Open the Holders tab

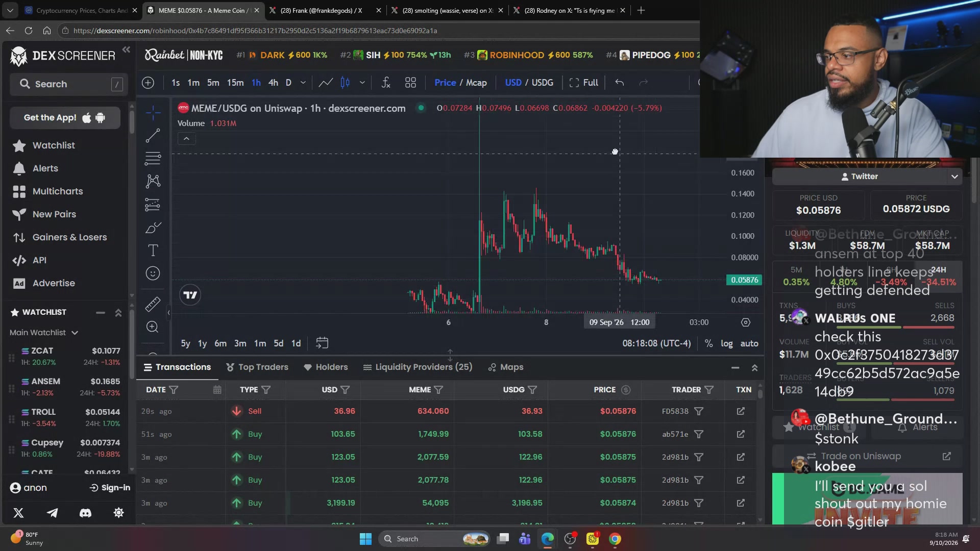tap(326, 367)
